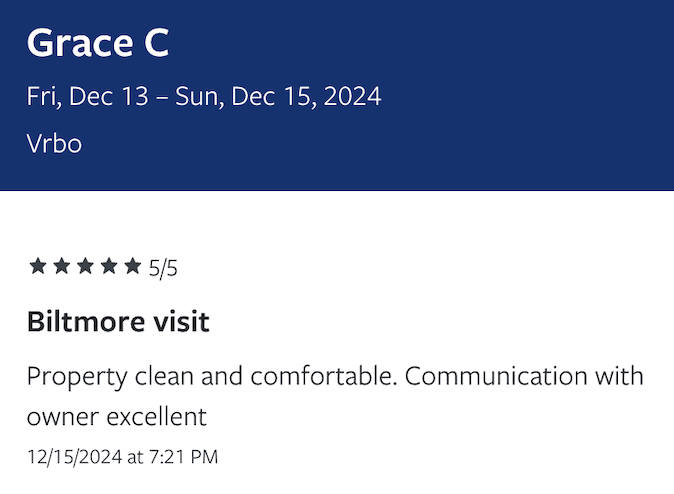Click the Vrbo booking source label
674x494 pixels.
click(x=54, y=143)
